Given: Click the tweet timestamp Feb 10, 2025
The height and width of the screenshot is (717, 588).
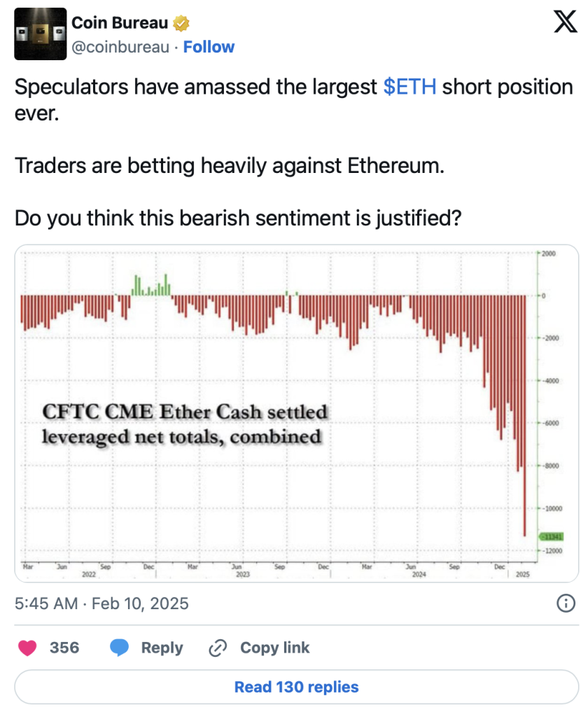Looking at the screenshot, I should [x=101, y=604].
